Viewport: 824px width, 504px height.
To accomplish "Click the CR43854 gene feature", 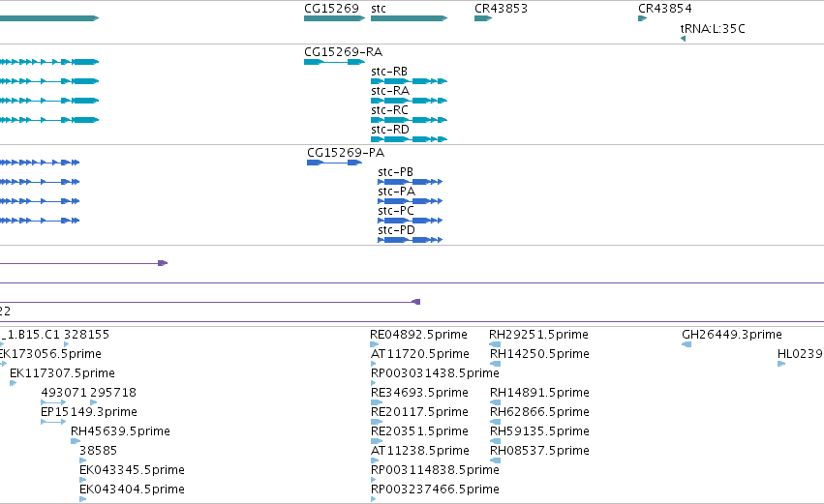I will click(642, 18).
